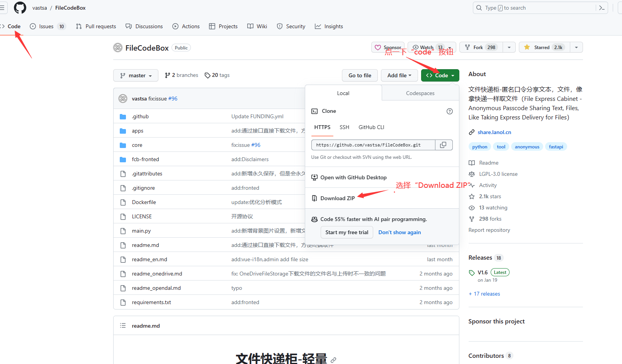
Task: Click the anonymous topic tag
Action: point(527,147)
